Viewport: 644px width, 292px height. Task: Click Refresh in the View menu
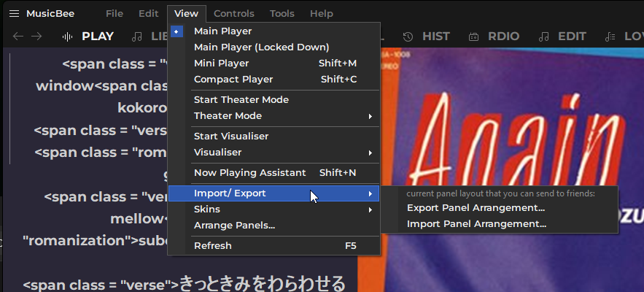[274, 246]
